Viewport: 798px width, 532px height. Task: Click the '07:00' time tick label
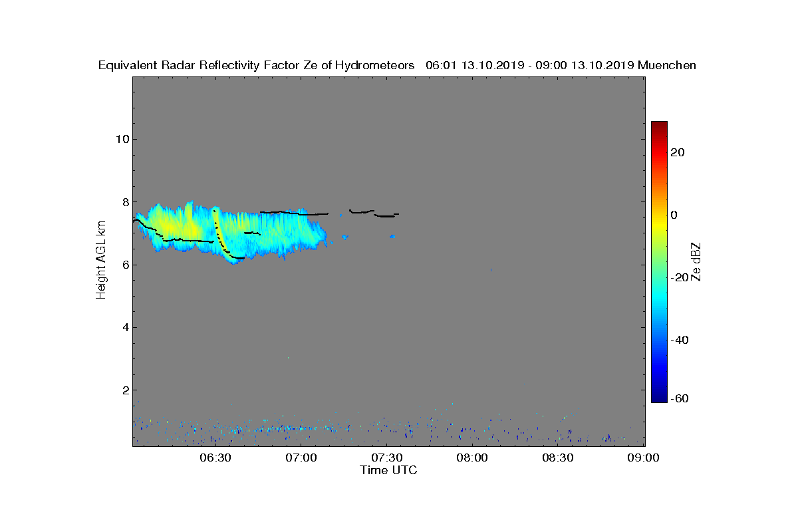(x=301, y=458)
